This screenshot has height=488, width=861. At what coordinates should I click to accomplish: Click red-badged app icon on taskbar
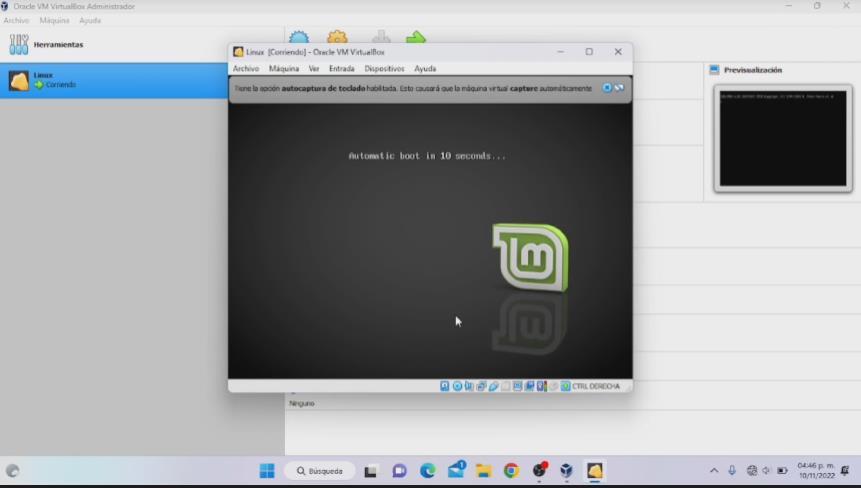pyautogui.click(x=539, y=470)
